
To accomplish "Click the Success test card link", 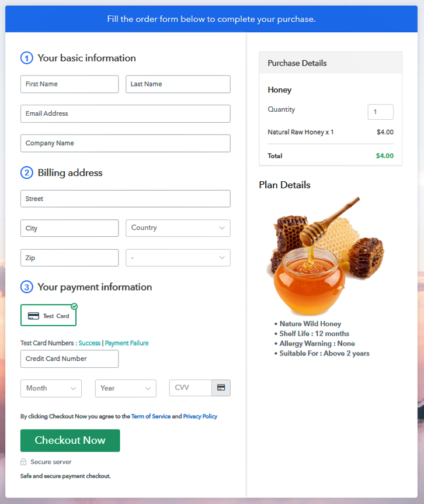I will [89, 343].
